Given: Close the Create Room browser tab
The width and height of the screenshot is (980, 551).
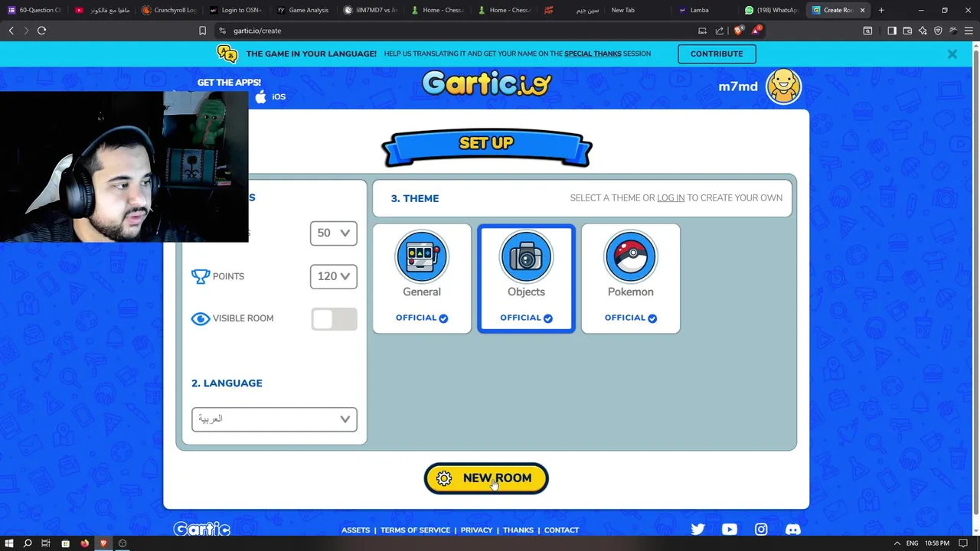Looking at the screenshot, I should pos(862,10).
